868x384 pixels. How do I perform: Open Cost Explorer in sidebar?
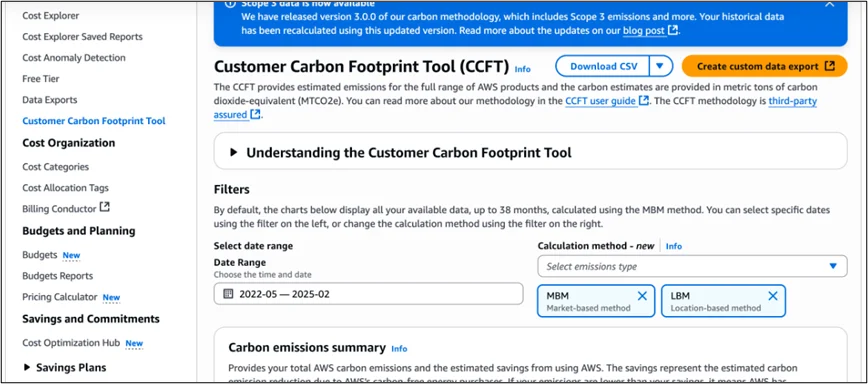50,15
